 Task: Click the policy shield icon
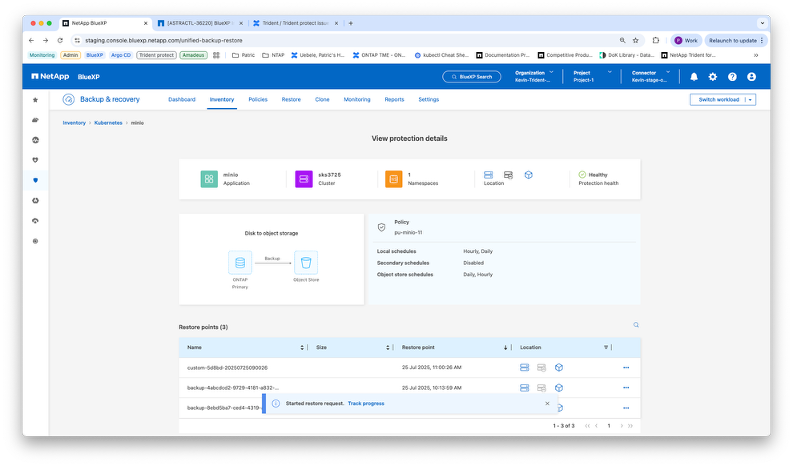381,227
